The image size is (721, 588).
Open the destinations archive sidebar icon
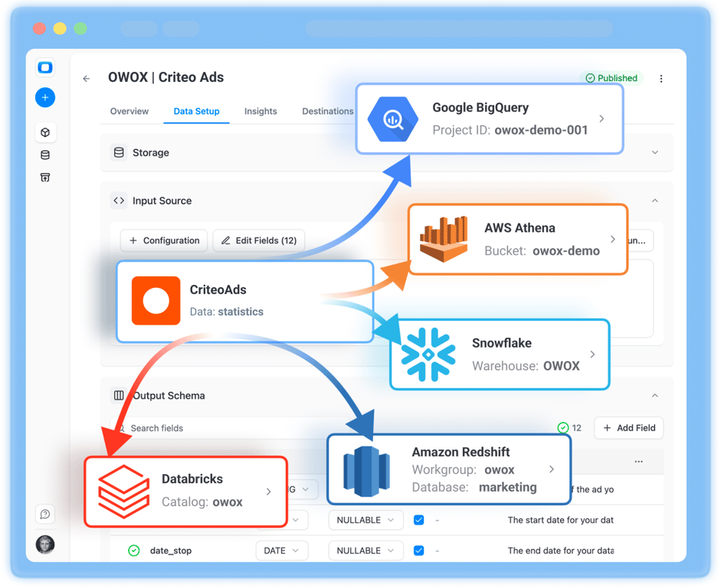(x=45, y=178)
